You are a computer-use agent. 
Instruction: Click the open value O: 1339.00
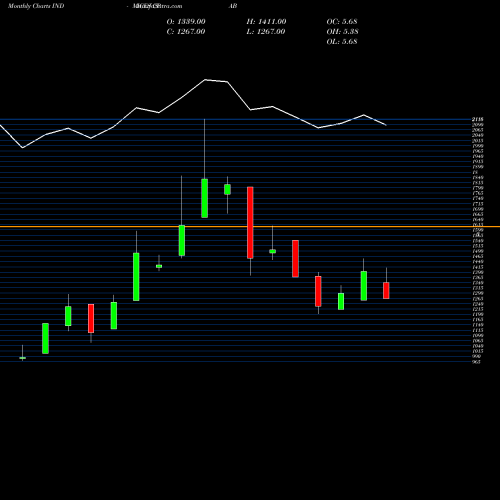click(186, 22)
